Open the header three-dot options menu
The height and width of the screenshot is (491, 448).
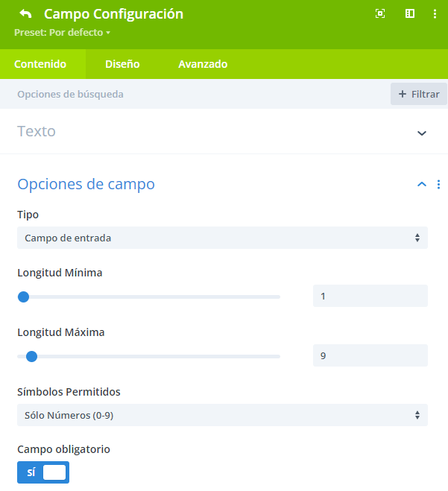(x=435, y=13)
